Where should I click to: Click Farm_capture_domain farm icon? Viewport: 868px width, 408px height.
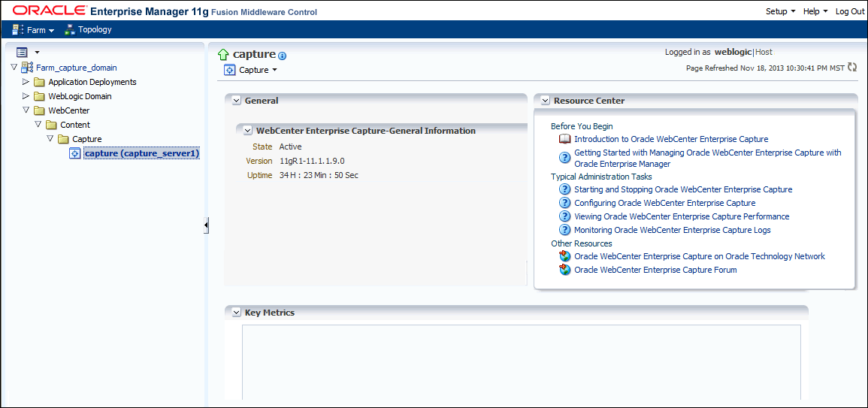[27, 68]
